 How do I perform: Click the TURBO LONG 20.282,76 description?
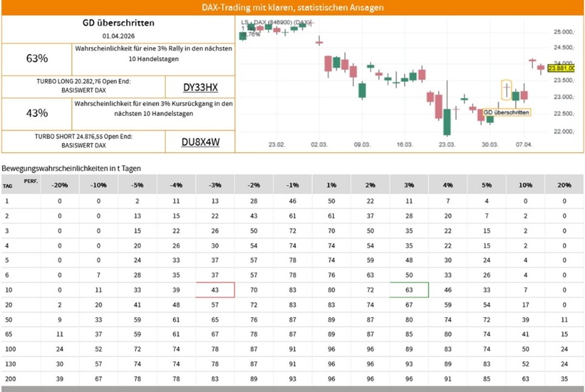[x=83, y=86]
